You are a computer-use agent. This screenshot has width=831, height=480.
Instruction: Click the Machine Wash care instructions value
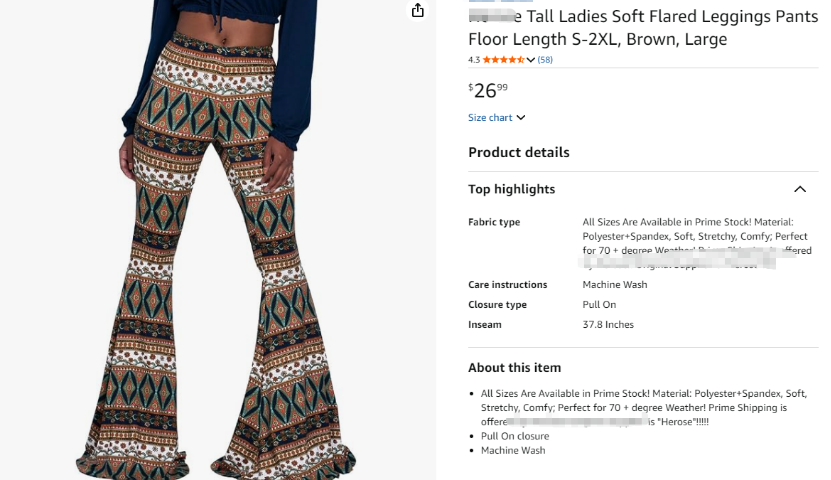coord(615,285)
